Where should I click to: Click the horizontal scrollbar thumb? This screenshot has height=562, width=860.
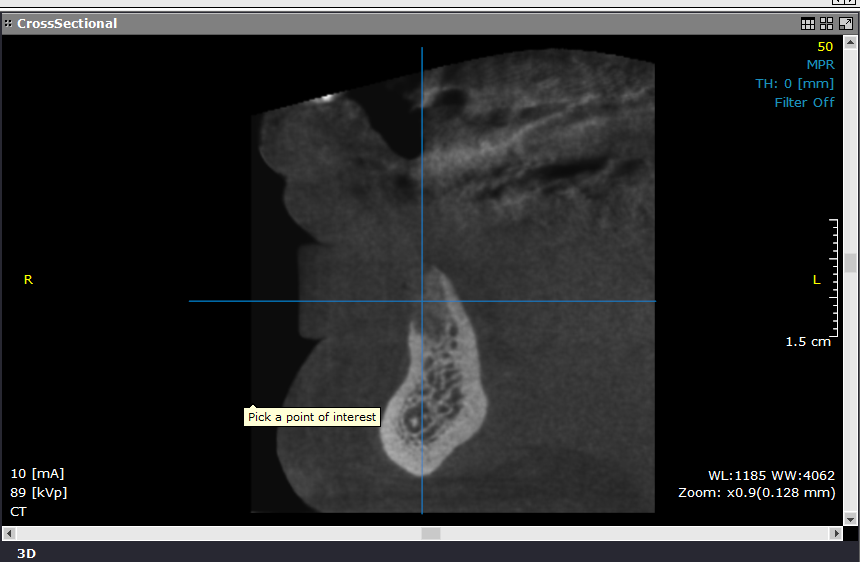431,533
